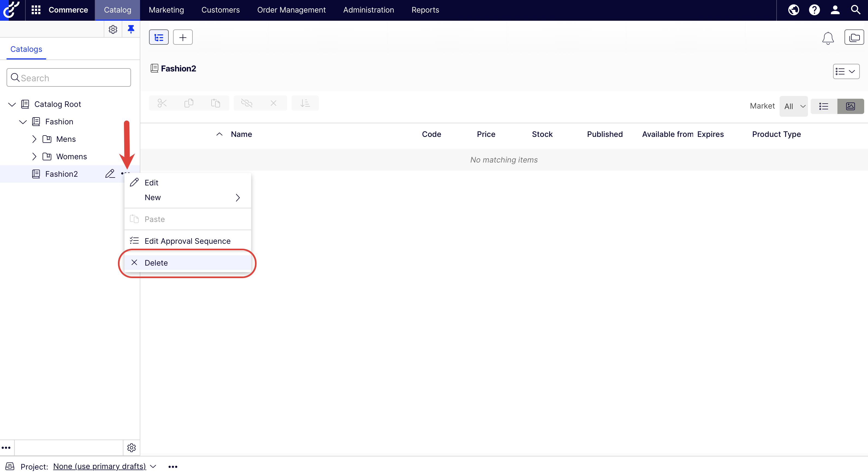Choose Edit Approval Sequence menu entry
868x475 pixels.
(x=187, y=241)
